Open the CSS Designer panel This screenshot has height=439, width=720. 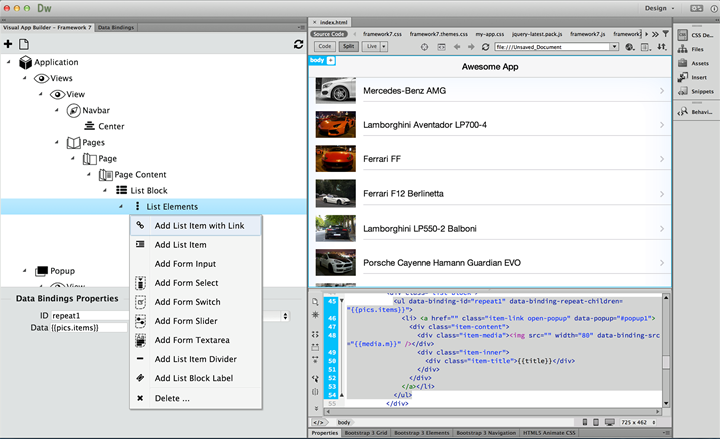pyautogui.click(x=695, y=35)
